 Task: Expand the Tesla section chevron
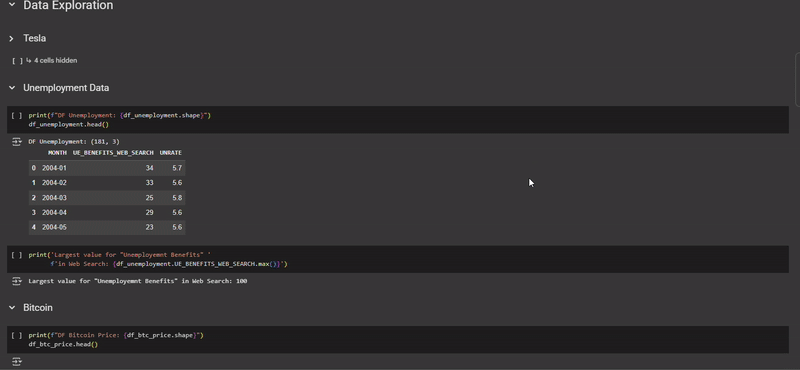11,39
